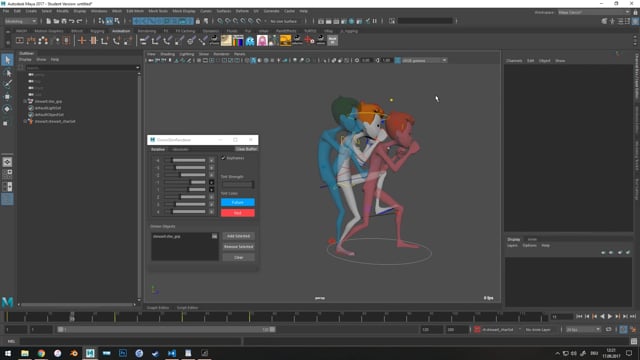This screenshot has width=640, height=360.
Task: Click the Go to start of playback button
Action: coord(579,316)
